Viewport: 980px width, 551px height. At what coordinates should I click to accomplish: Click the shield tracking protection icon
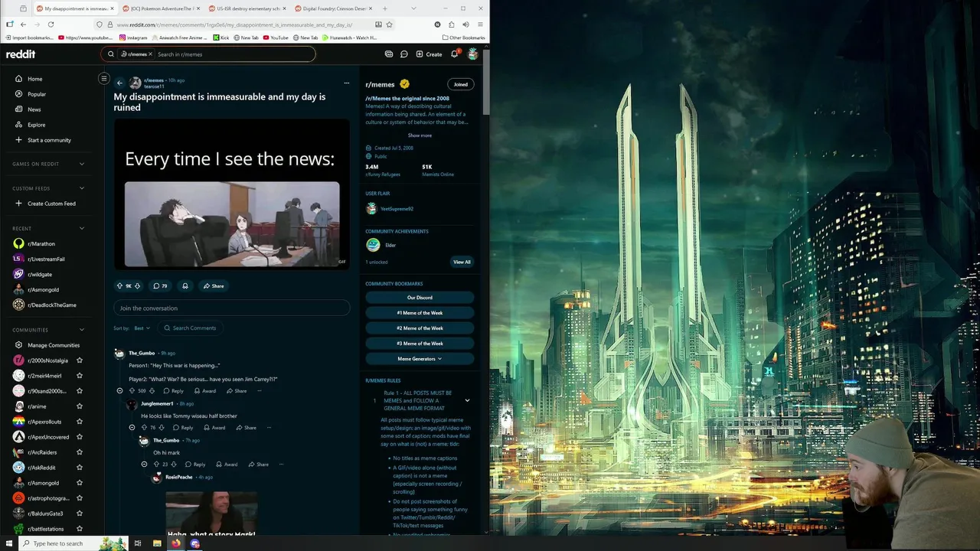click(100, 24)
